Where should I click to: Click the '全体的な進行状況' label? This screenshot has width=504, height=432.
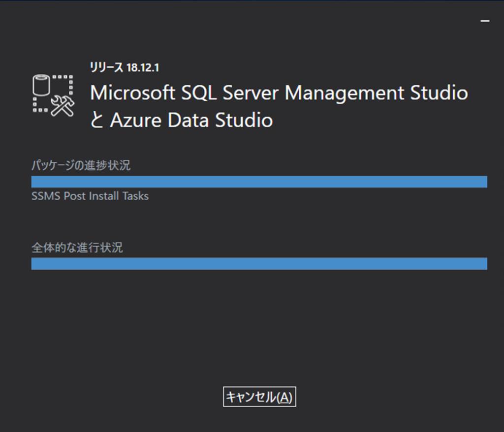(x=77, y=247)
